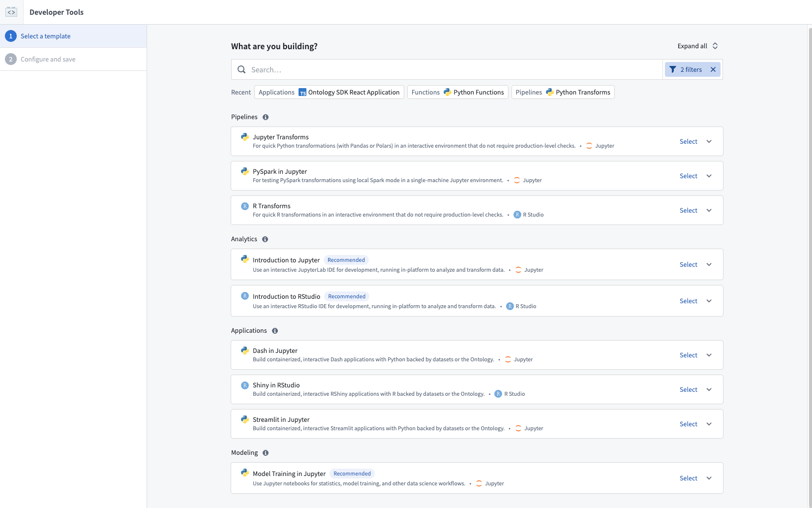Select the PySpark in Jupyter template
Viewport: 812px width, 508px height.
(x=689, y=176)
